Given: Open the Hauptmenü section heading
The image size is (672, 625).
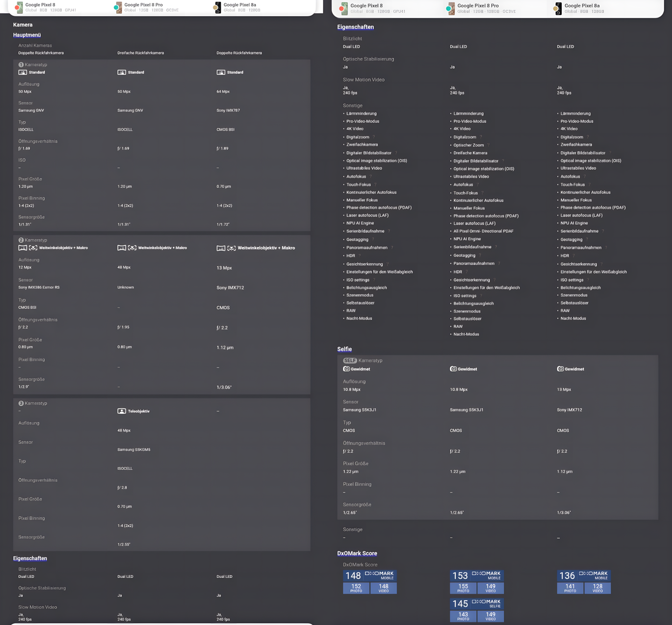Looking at the screenshot, I should (x=27, y=35).
